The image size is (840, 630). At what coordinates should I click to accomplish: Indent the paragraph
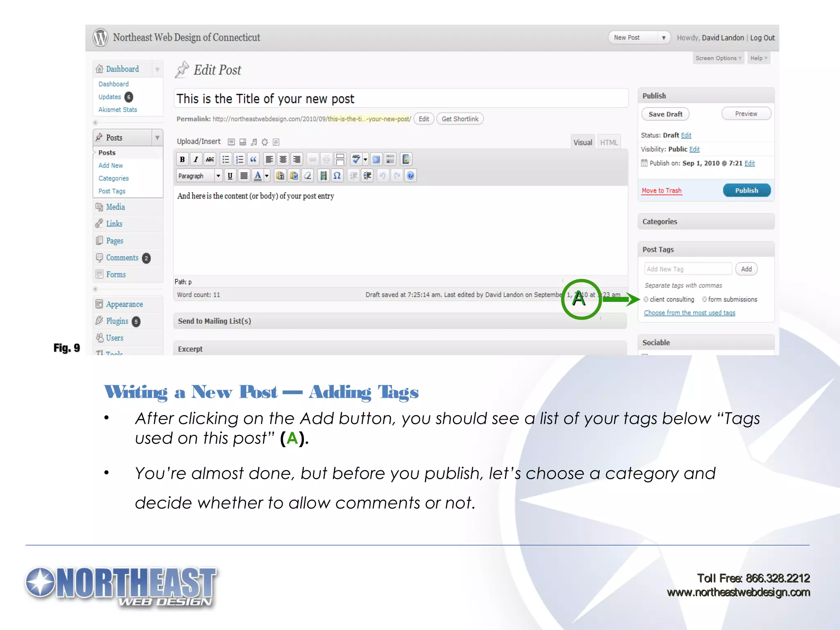click(367, 176)
